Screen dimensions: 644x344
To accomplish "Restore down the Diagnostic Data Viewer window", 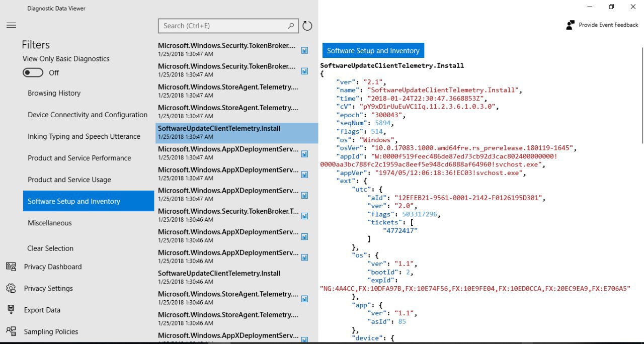I will (x=611, y=7).
